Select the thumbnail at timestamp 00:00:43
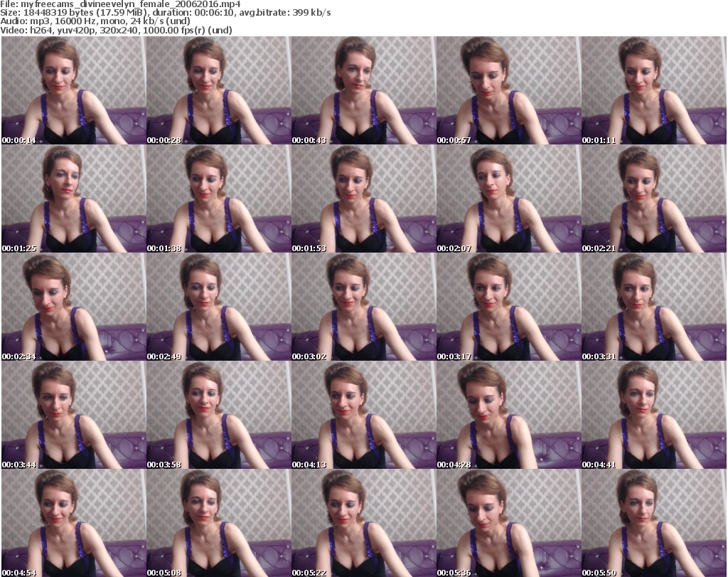The image size is (728, 577). point(363,90)
